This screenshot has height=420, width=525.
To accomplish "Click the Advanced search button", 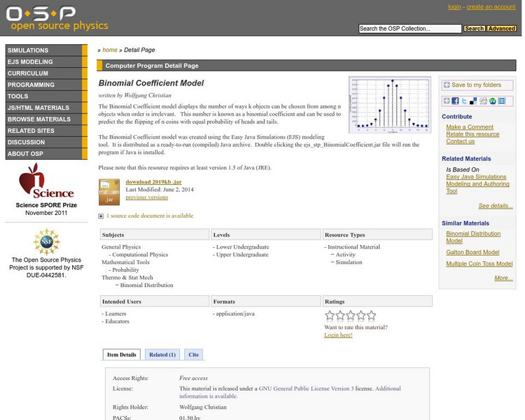I will (501, 29).
